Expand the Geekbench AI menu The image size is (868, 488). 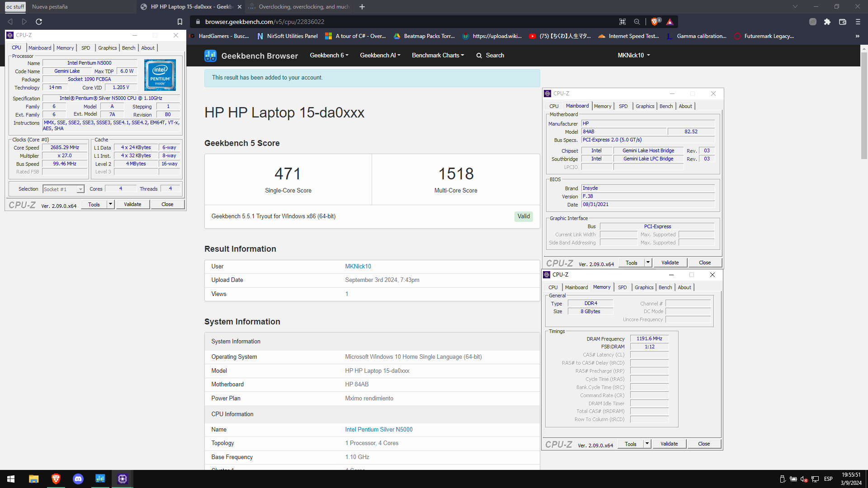(380, 55)
